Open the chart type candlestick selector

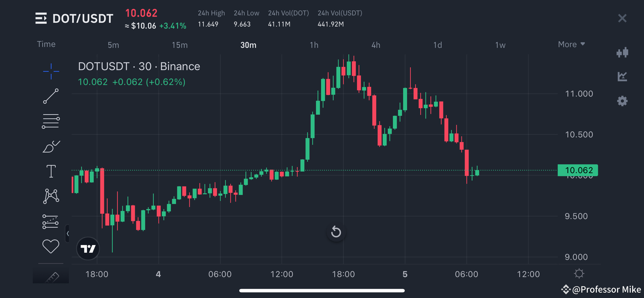[x=623, y=53]
